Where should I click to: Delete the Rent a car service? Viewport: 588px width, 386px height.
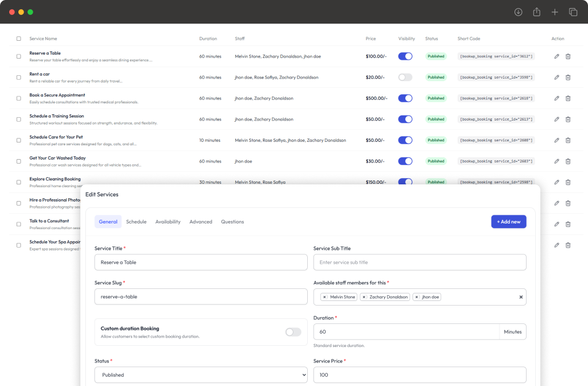click(568, 78)
